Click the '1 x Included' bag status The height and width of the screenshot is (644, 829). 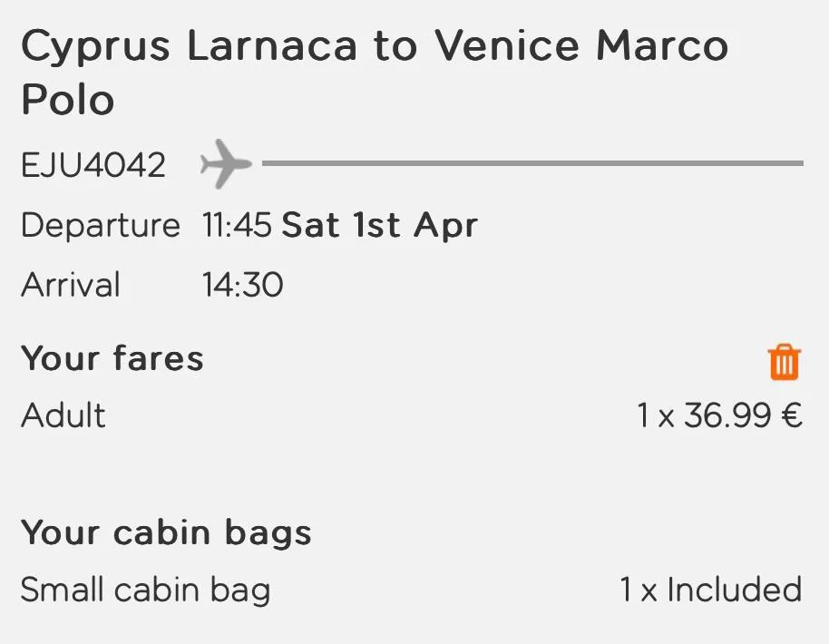coord(711,590)
